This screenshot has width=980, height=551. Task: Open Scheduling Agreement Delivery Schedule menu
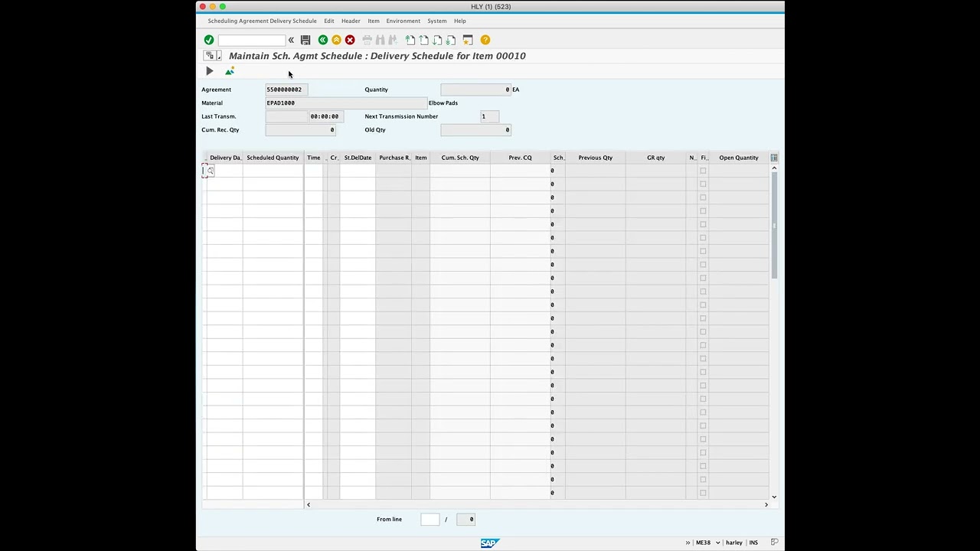[x=262, y=21]
